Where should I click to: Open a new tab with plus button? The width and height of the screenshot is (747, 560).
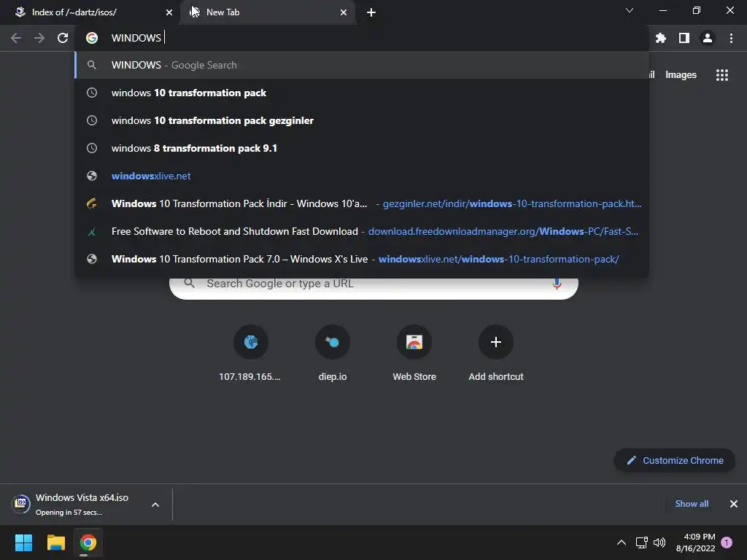[x=371, y=12]
